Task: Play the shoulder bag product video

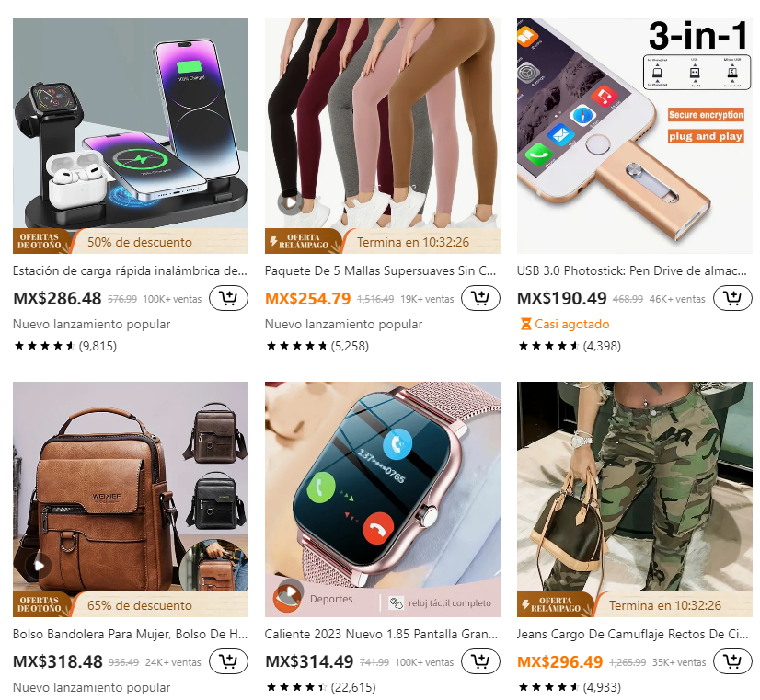Action: pyautogui.click(x=39, y=566)
